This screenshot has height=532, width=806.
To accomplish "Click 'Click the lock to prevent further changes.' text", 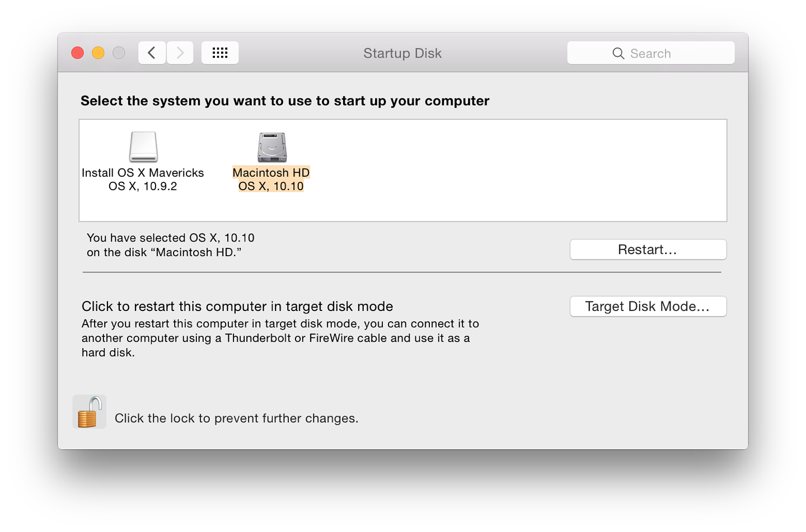I will pos(236,418).
